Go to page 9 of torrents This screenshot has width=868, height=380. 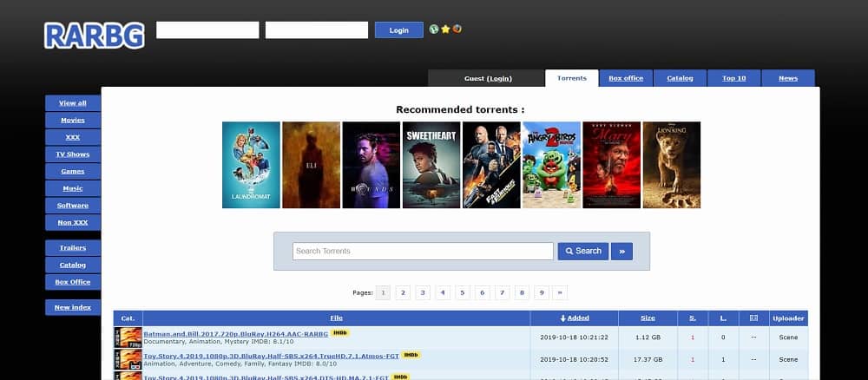[542, 292]
